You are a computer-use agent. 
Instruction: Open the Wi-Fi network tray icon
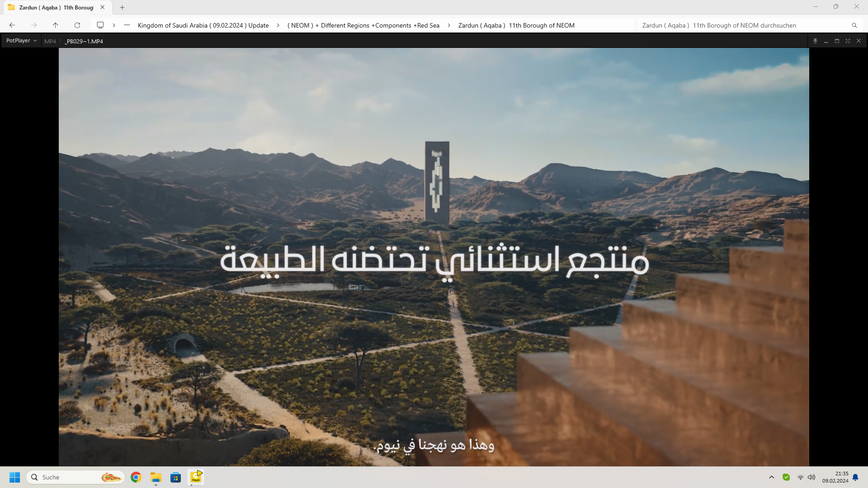click(801, 477)
